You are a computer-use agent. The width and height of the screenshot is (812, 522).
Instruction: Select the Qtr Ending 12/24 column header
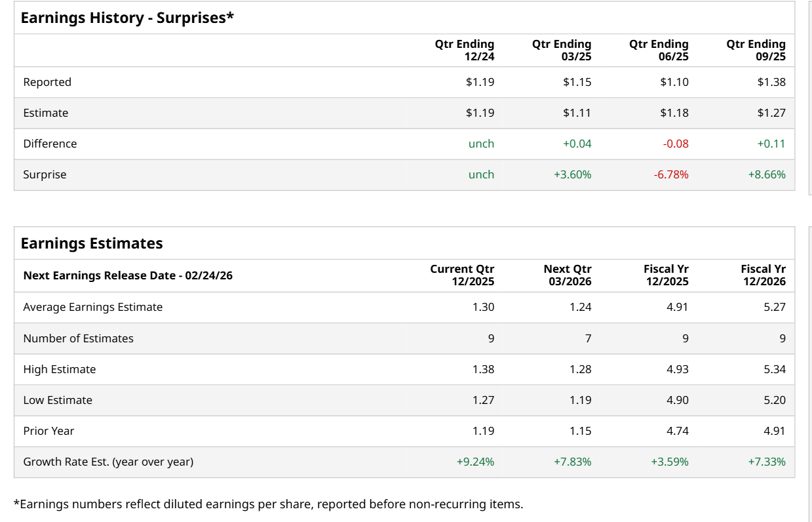(x=464, y=50)
